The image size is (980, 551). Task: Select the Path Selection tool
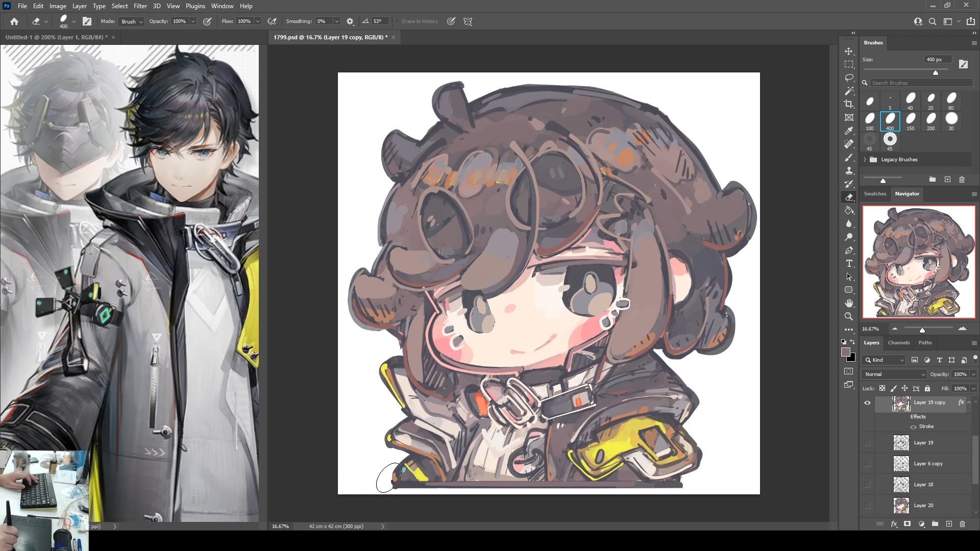tap(849, 277)
